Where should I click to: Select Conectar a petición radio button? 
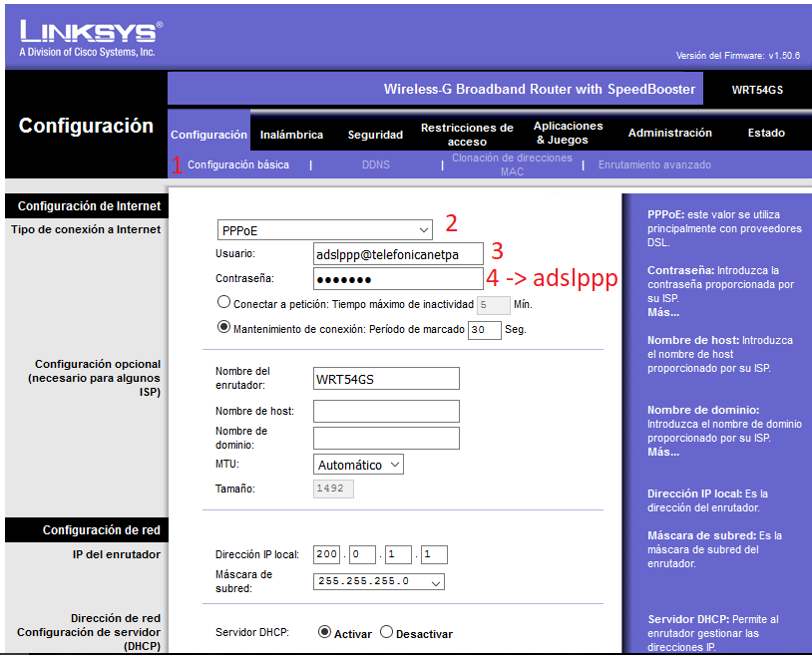point(223,302)
